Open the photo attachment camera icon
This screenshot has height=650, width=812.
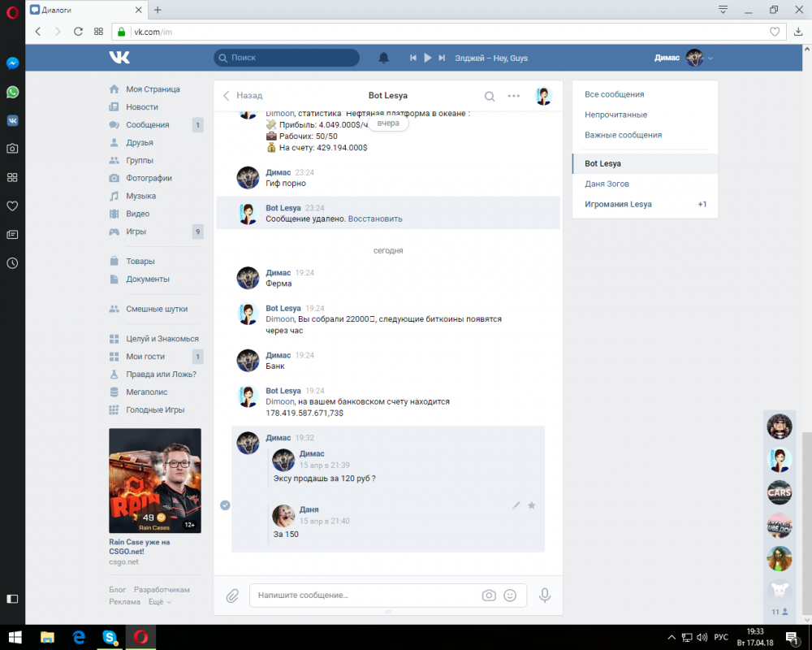coord(489,596)
